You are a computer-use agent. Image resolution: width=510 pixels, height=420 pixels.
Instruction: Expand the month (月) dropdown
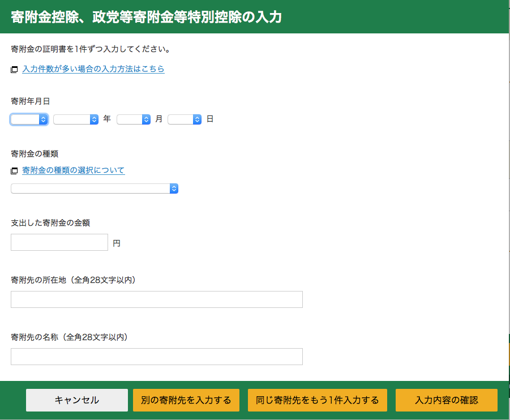[x=134, y=119]
